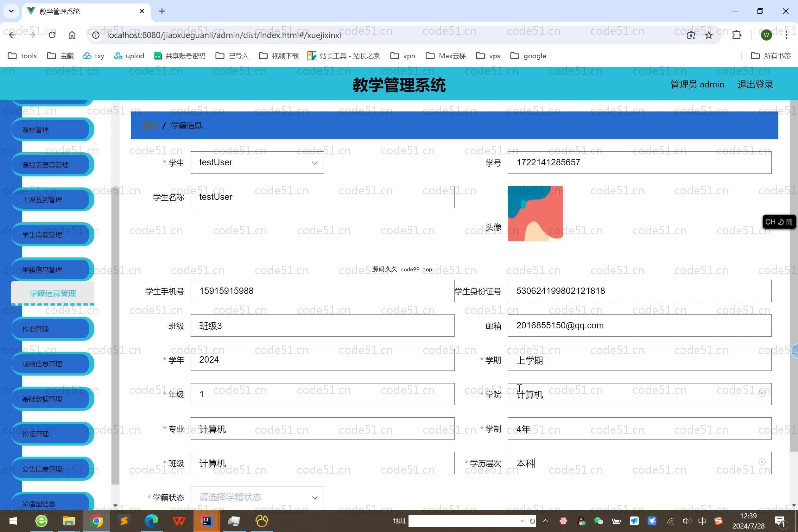Click the site info icon in address bar
The image size is (798, 532).
[96, 35]
